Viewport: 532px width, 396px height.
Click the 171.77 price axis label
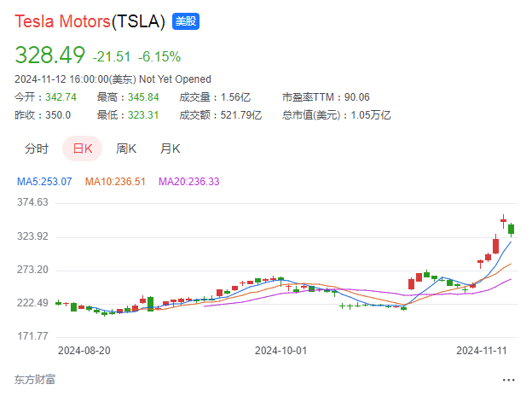[x=32, y=336]
